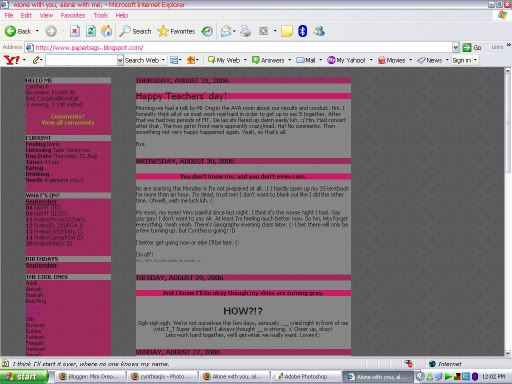Click the Yahoo toolbar search input box

point(81,60)
